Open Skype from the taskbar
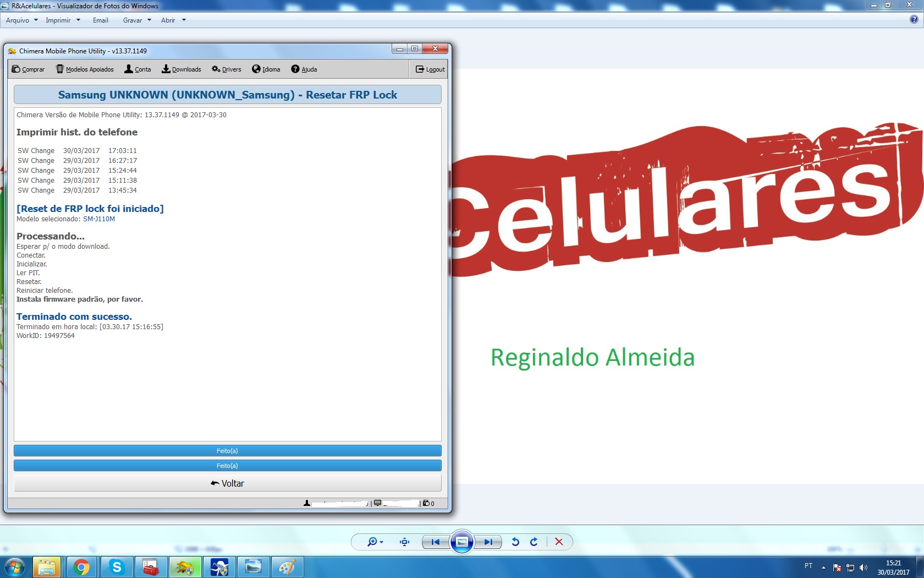The image size is (924, 578). (x=117, y=567)
